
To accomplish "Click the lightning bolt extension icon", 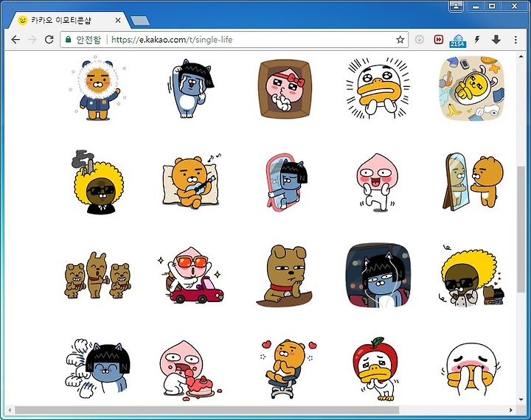I will (477, 40).
